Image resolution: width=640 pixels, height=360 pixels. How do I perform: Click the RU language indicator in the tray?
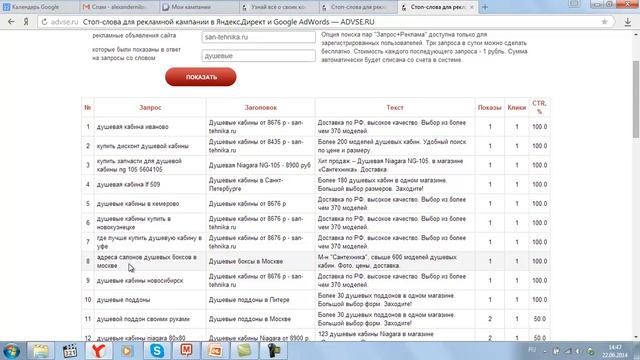pyautogui.click(x=532, y=350)
